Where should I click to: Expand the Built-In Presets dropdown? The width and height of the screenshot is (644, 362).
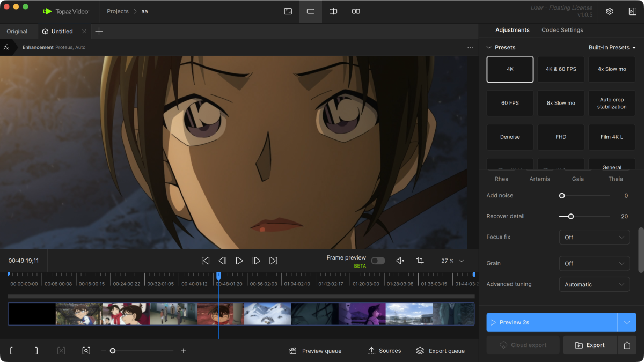point(612,47)
